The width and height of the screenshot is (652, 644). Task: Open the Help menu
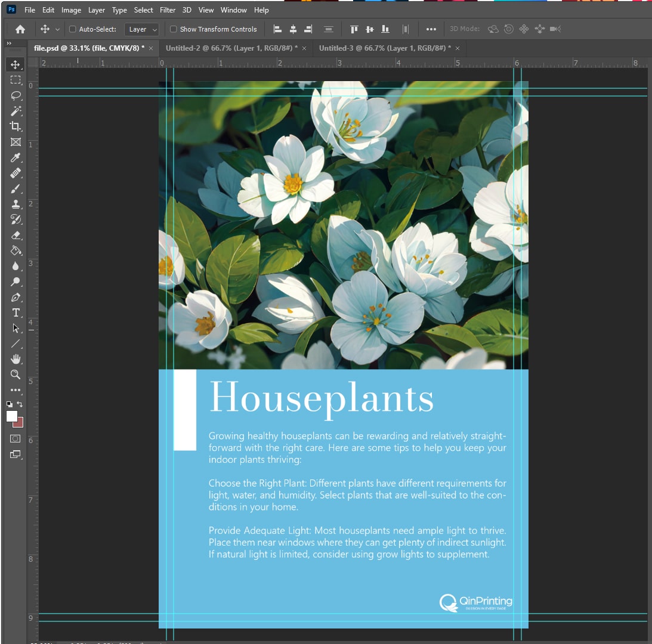261,10
